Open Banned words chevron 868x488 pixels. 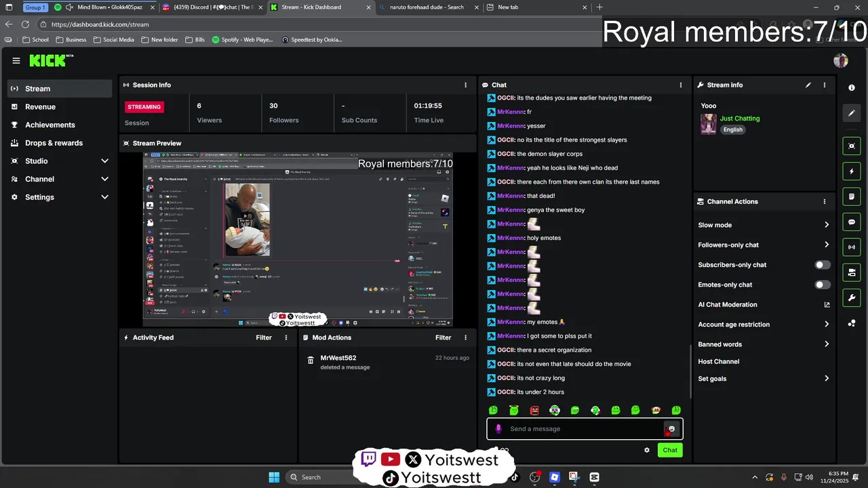[827, 344]
